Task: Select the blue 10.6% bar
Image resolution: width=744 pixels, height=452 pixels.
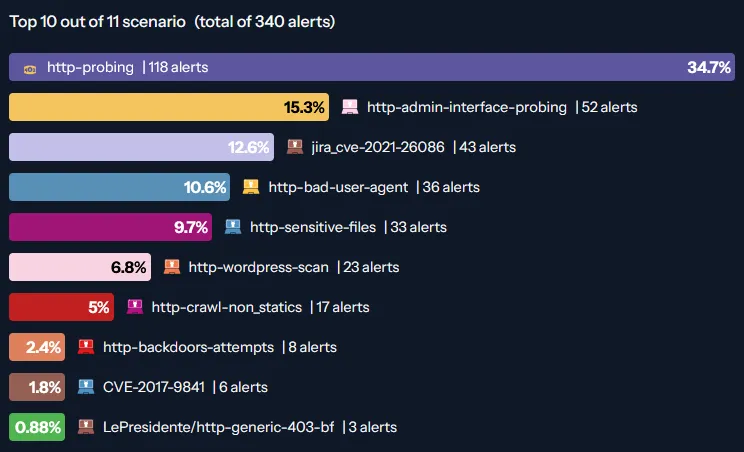Action: pyautogui.click(x=120, y=186)
